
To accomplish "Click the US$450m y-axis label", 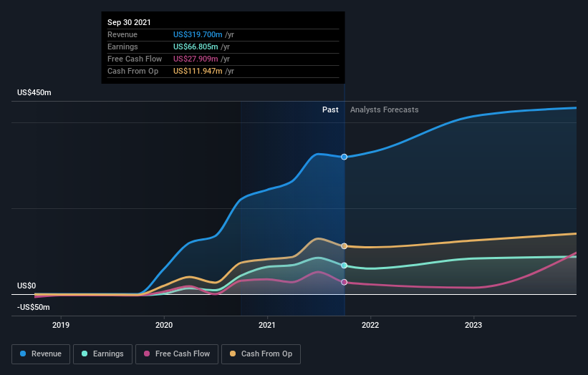I will pyautogui.click(x=34, y=92).
